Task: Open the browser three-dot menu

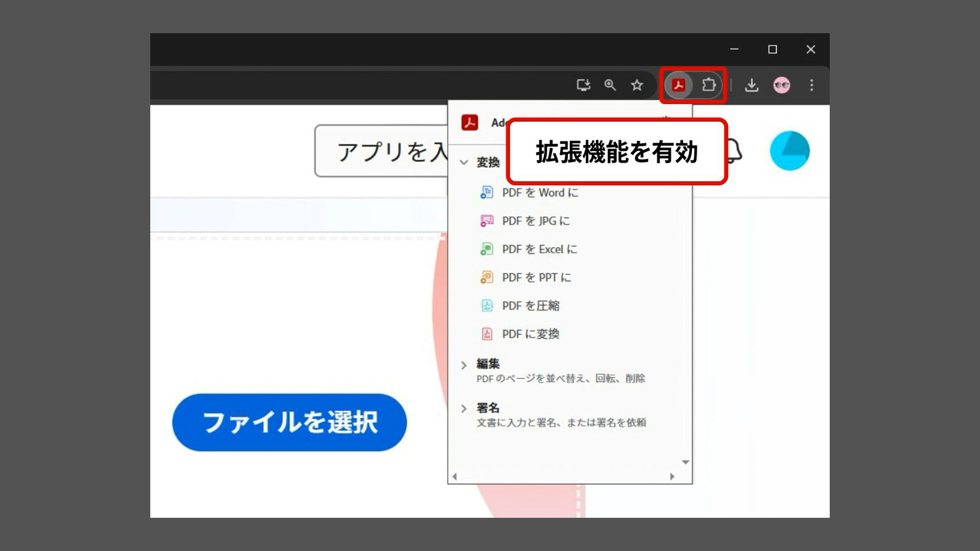Action: (x=811, y=85)
